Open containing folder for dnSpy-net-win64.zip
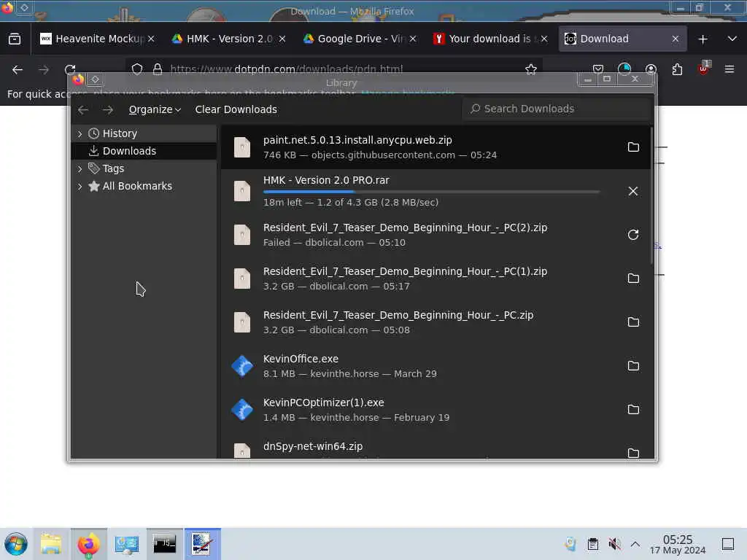Screen dimensions: 747x560 click(633, 453)
